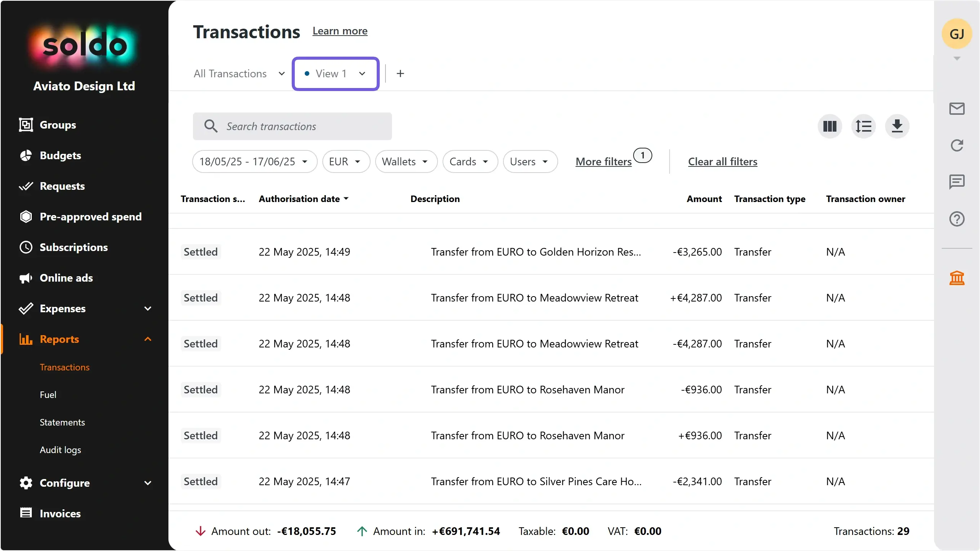
Task: Download transactions with the export icon
Action: click(897, 126)
